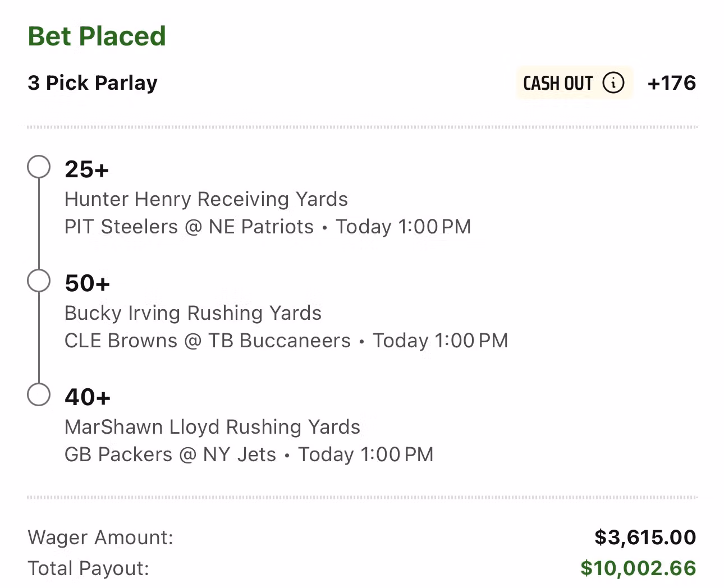Tap the CASH OUT button
Viewport: 724px width, 588px height.
(574, 83)
